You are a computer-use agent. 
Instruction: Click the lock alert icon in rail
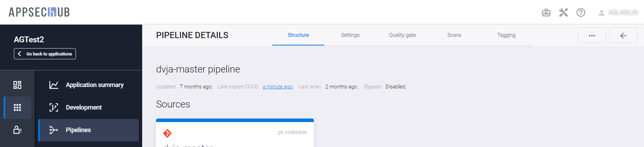17,130
